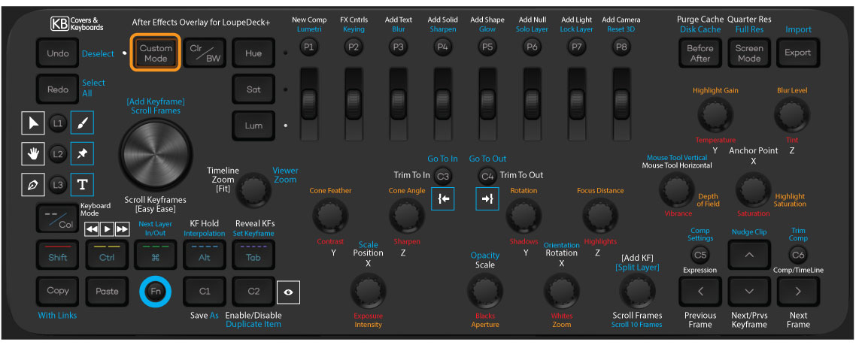Click the P2 FX Cntrls button
868x345 pixels.
click(354, 47)
